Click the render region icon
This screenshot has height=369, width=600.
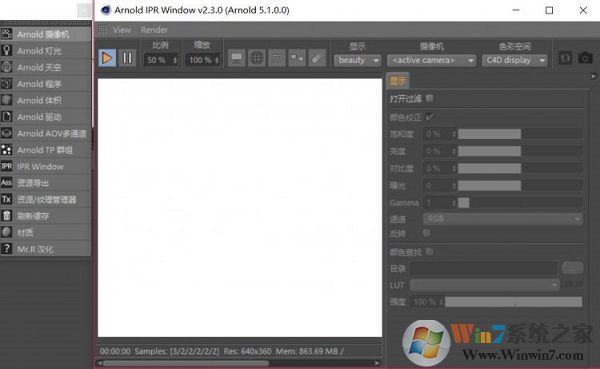point(277,58)
